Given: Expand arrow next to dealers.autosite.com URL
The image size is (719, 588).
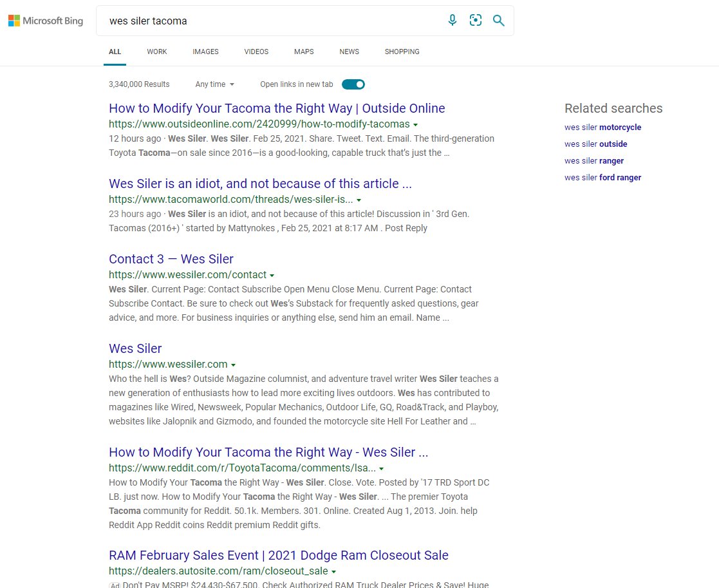Looking at the screenshot, I should 334,571.
